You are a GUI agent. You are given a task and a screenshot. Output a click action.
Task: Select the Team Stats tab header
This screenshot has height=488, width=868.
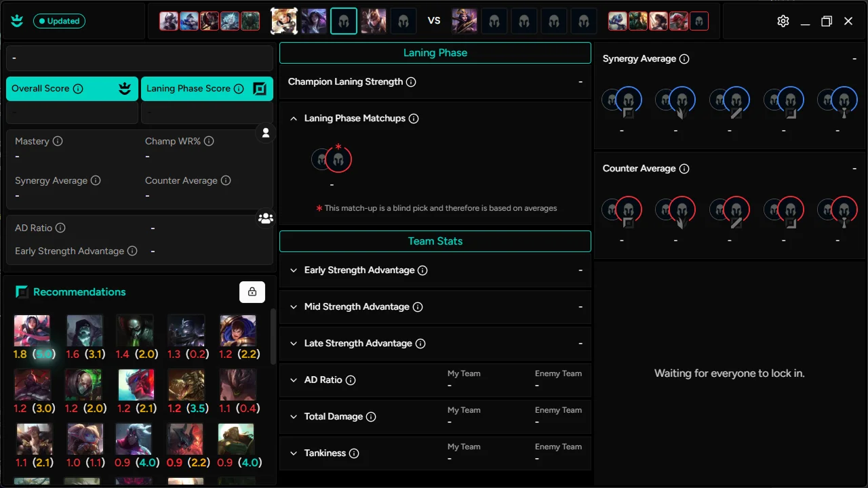click(x=435, y=241)
